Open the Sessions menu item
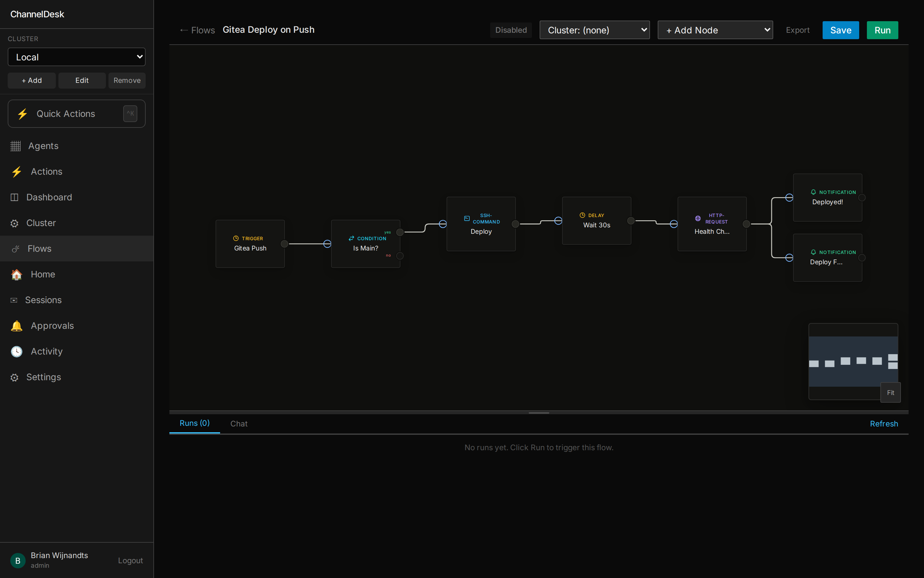Image resolution: width=924 pixels, height=578 pixels. click(77, 300)
